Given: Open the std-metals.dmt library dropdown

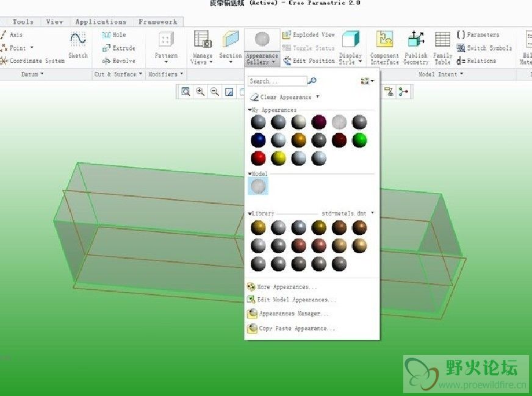Looking at the screenshot, I should tap(373, 213).
